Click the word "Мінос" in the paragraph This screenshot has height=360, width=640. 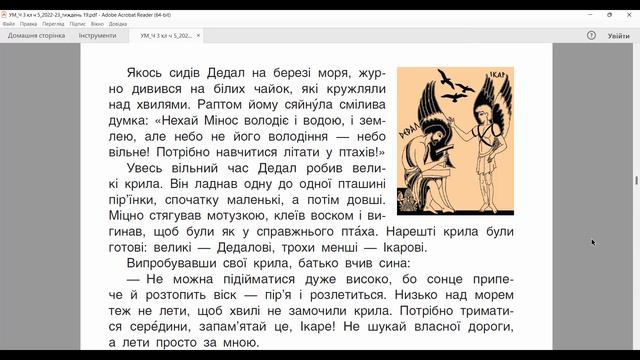pos(221,121)
